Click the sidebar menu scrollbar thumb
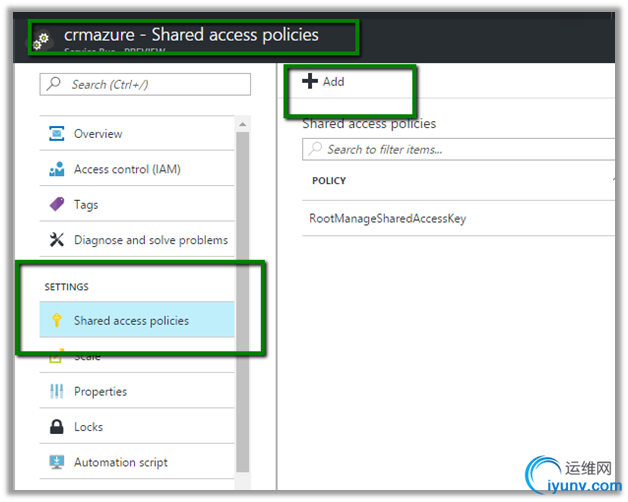The width and height of the screenshot is (628, 502). [x=243, y=302]
